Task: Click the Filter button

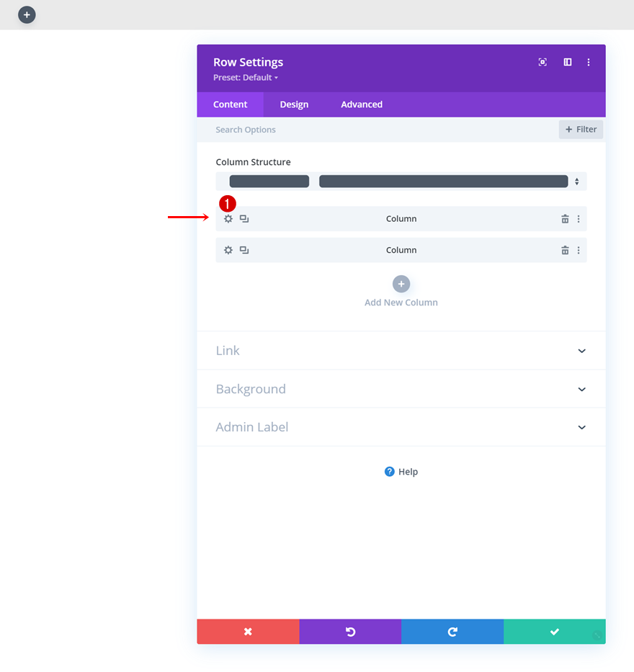Action: [x=581, y=130]
